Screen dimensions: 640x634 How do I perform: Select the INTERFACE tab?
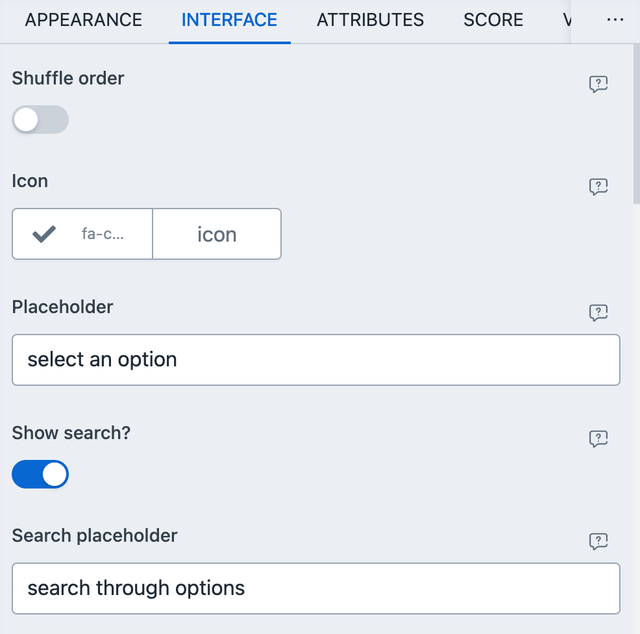click(229, 20)
